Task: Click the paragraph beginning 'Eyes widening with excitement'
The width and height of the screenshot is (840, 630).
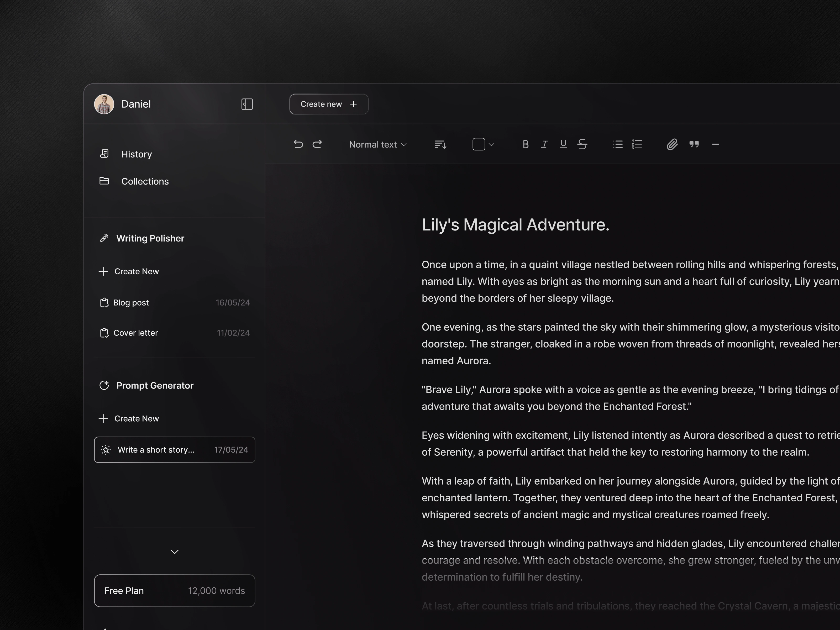Action: point(630,444)
